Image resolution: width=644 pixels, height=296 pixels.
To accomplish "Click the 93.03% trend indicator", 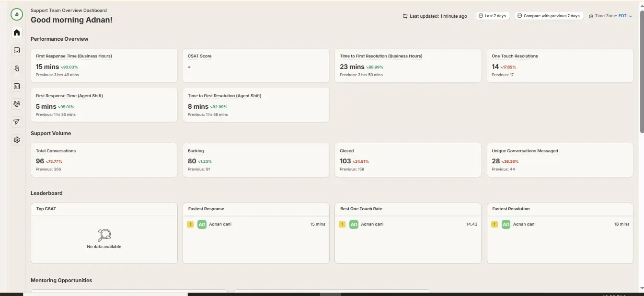I will [x=69, y=68].
